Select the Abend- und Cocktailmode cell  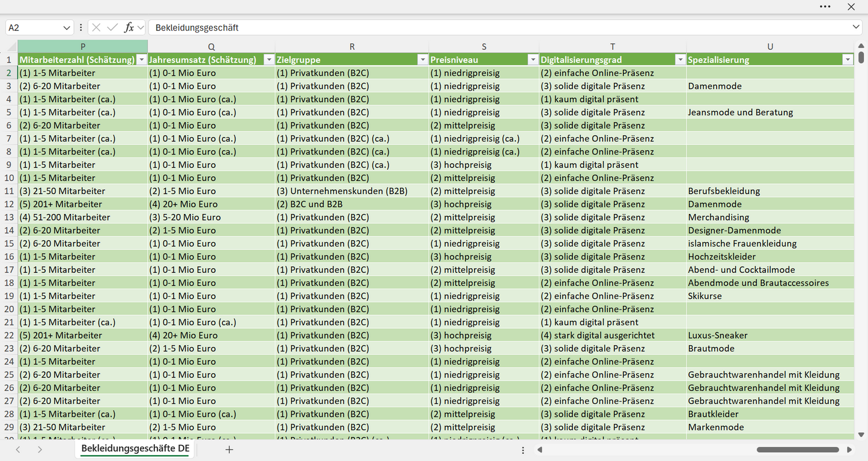click(770, 270)
